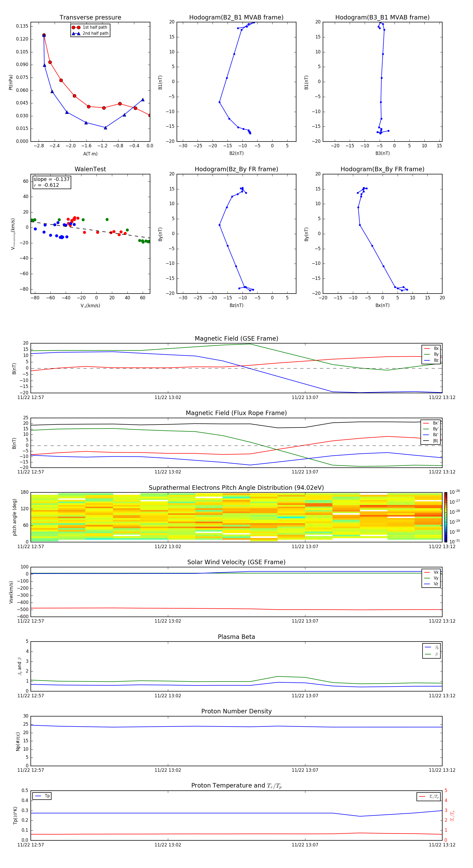Click the Tp legend entry
This screenshot has height=868, width=473.
42,796
